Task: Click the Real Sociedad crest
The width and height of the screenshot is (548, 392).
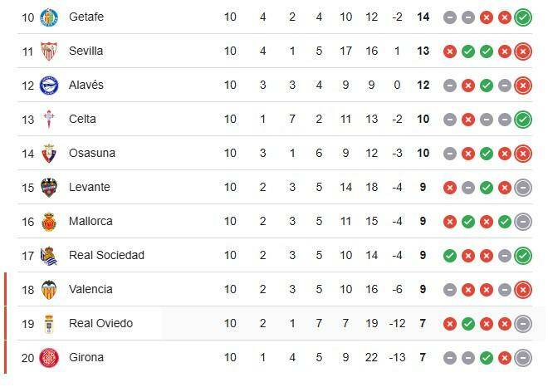Action: click(x=48, y=255)
